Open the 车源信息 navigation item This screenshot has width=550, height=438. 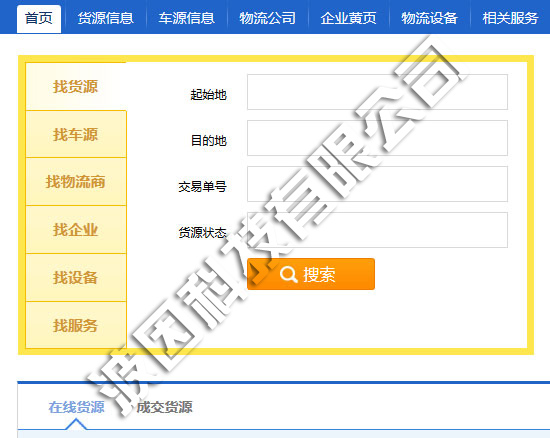pos(186,18)
